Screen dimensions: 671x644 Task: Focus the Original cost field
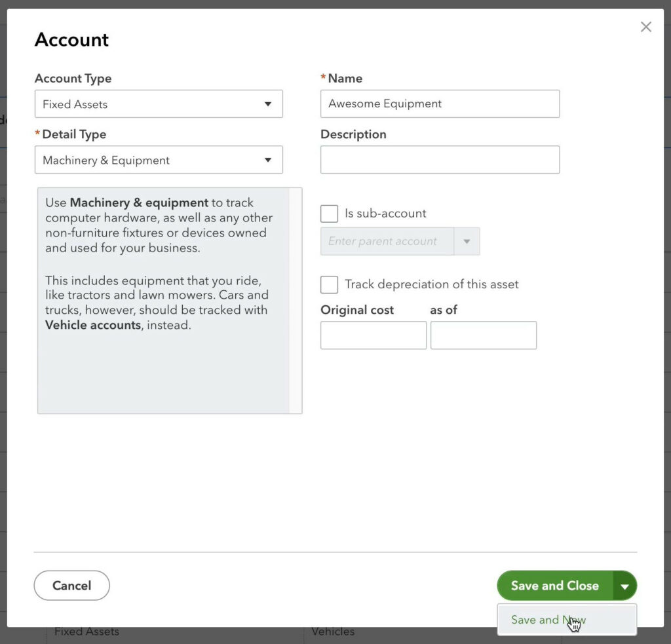tap(373, 335)
